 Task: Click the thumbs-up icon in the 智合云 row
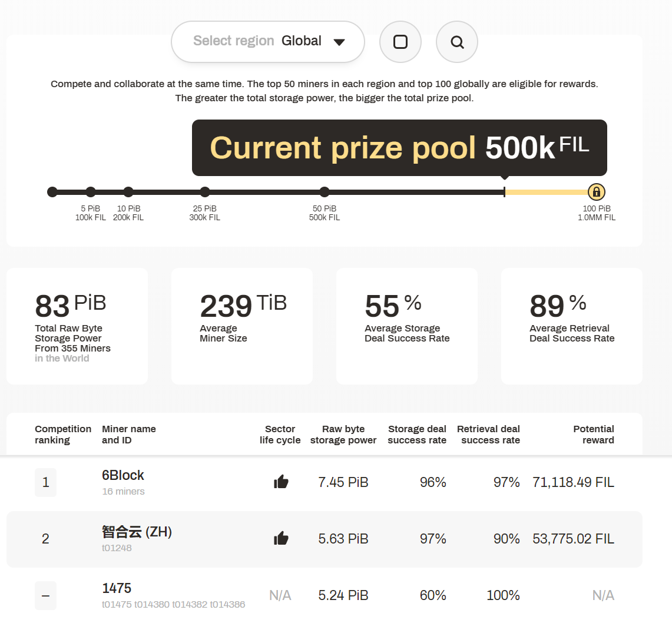[282, 538]
